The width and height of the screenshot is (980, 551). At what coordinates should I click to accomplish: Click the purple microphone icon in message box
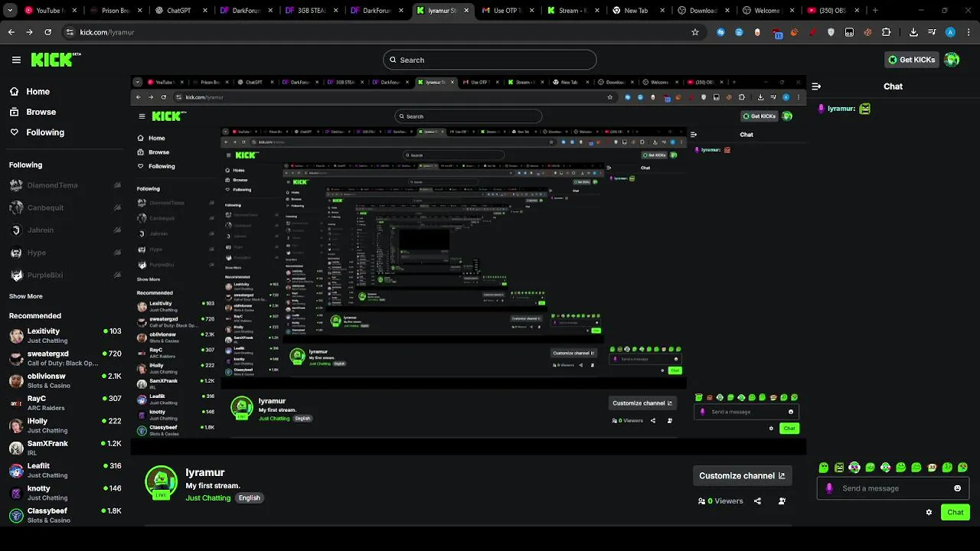pyautogui.click(x=829, y=488)
